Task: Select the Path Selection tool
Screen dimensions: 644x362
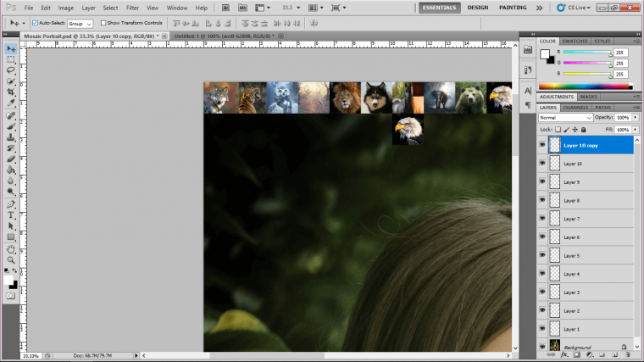Action: pyautogui.click(x=11, y=226)
